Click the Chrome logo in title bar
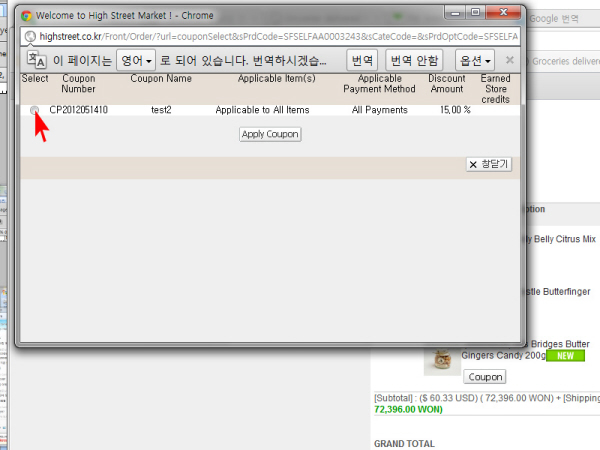This screenshot has width=600, height=450. 26,16
